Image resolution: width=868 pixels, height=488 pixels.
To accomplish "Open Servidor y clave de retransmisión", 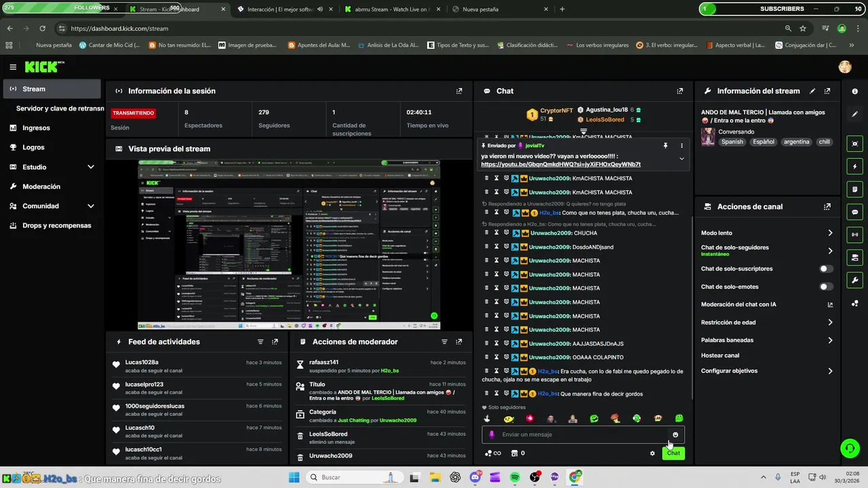I will pos(60,108).
